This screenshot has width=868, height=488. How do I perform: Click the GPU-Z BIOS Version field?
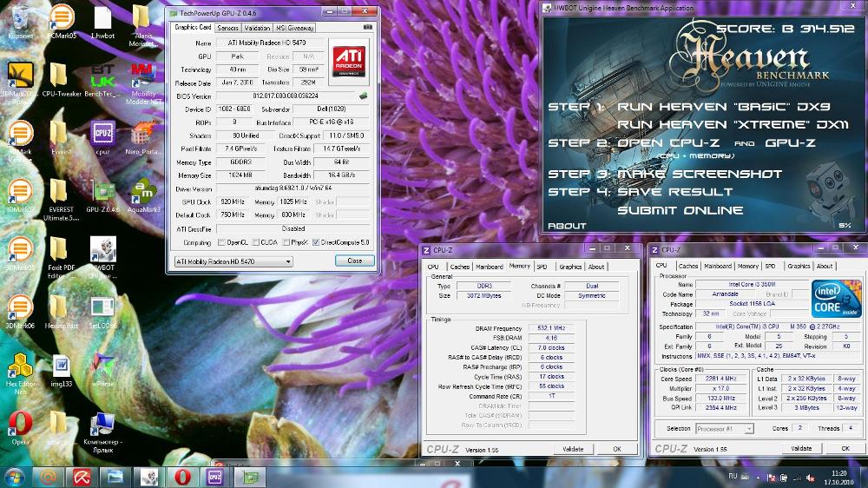click(285, 96)
